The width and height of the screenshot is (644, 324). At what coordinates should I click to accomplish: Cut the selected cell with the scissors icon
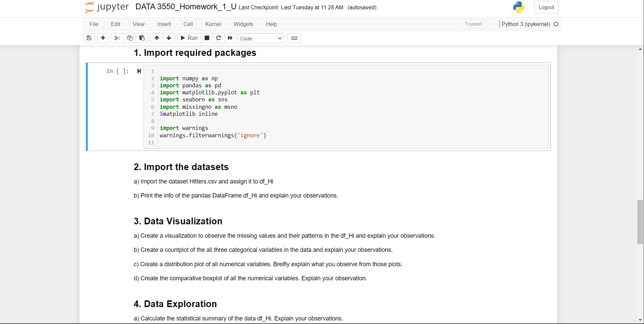(x=117, y=38)
